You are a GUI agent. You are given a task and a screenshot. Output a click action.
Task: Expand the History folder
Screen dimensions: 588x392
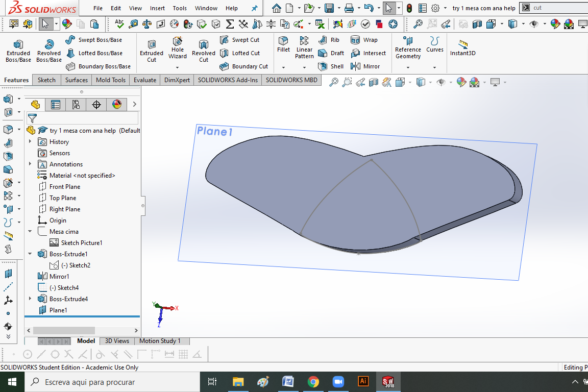[x=30, y=141]
